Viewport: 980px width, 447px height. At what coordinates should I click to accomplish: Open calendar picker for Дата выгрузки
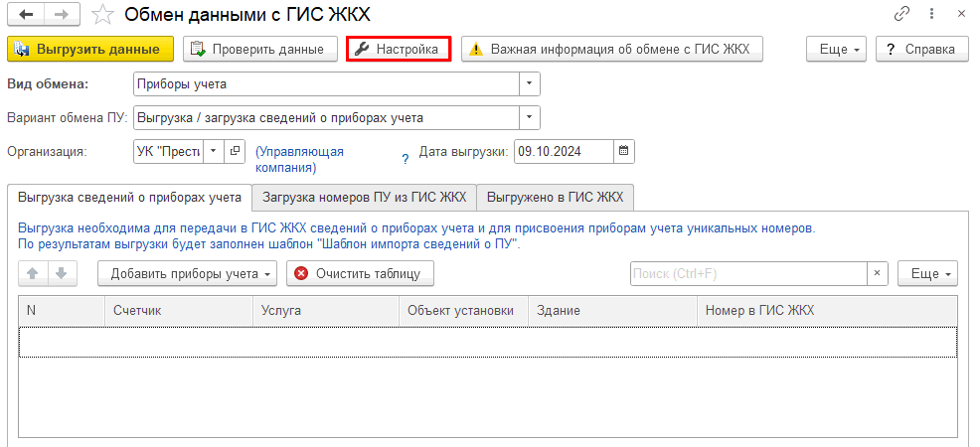coord(623,152)
